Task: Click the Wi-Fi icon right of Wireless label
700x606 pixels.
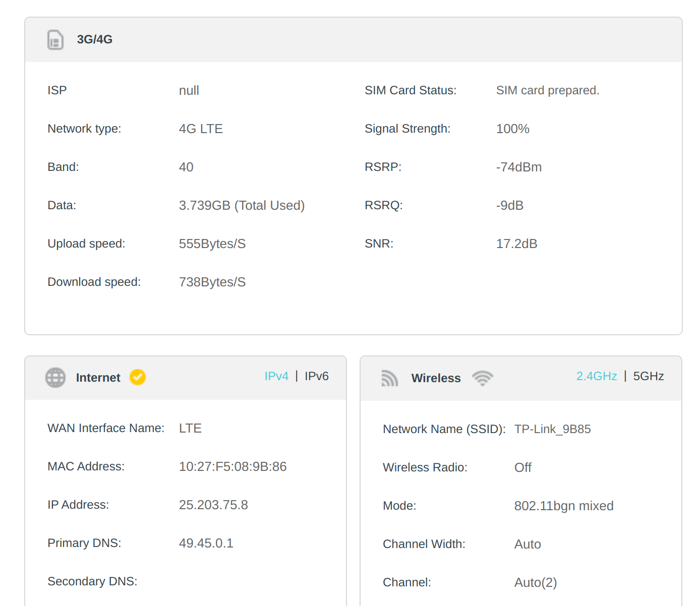Action: (483, 378)
